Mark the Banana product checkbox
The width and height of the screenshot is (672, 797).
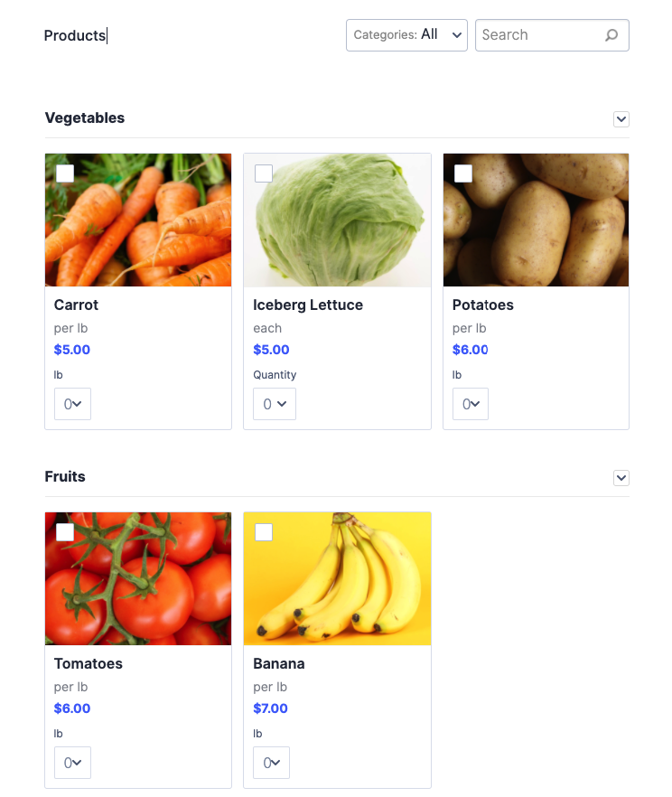coord(264,532)
